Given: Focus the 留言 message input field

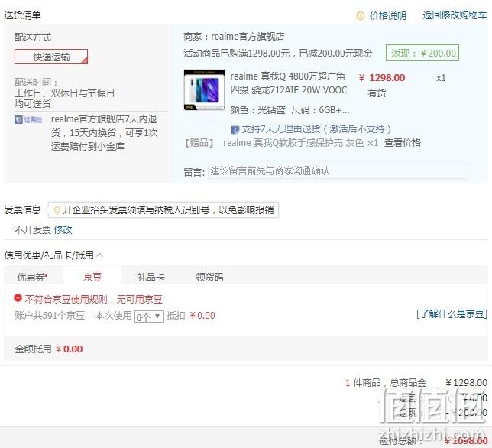Looking at the screenshot, I should (x=338, y=171).
